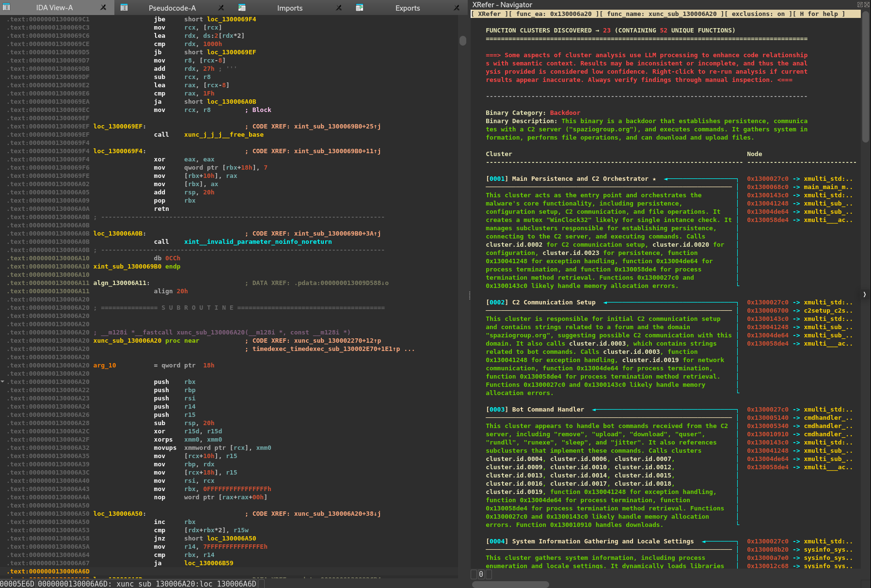
Task: Close the Pseudocode-A tab
Action: (221, 8)
